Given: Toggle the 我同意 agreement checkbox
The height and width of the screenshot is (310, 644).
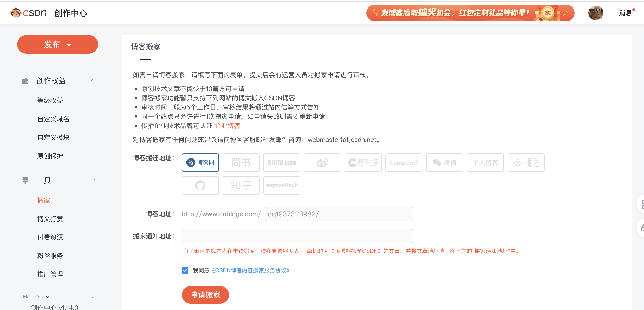Looking at the screenshot, I should tap(185, 270).
